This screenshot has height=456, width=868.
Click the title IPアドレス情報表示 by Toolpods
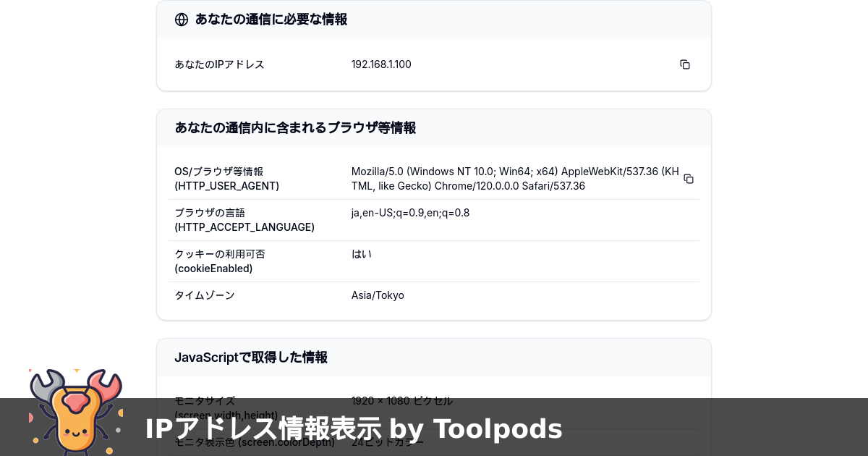coord(353,428)
